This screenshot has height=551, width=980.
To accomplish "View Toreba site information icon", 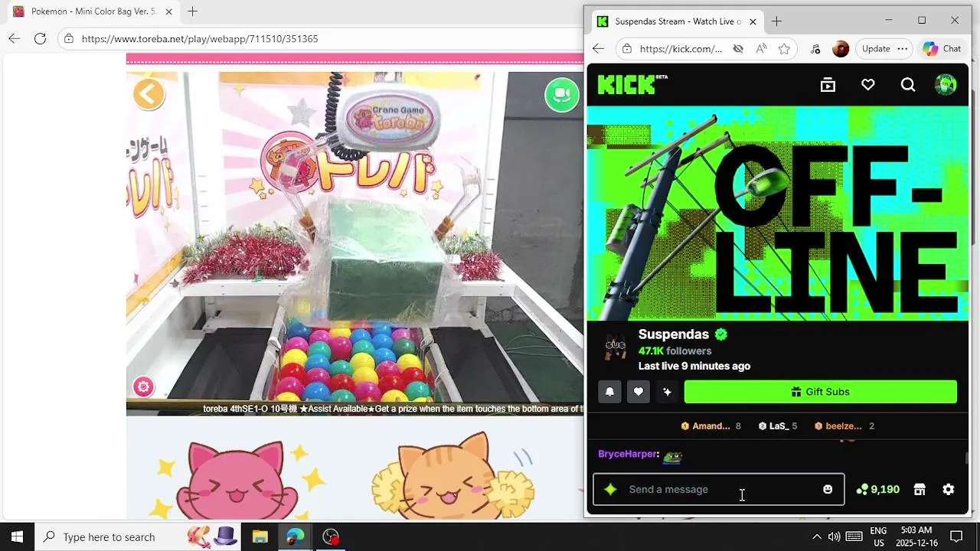I will coord(69,38).
